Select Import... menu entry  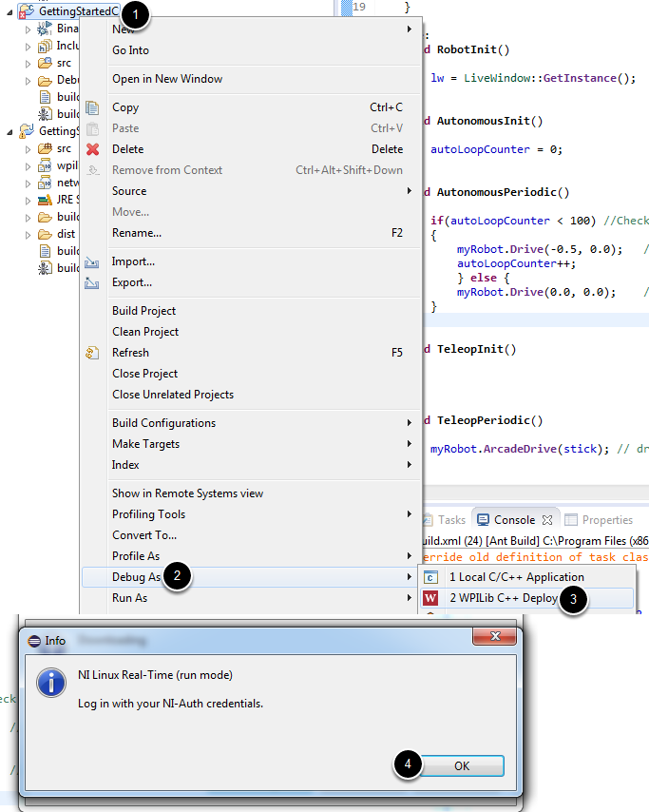coord(251,261)
